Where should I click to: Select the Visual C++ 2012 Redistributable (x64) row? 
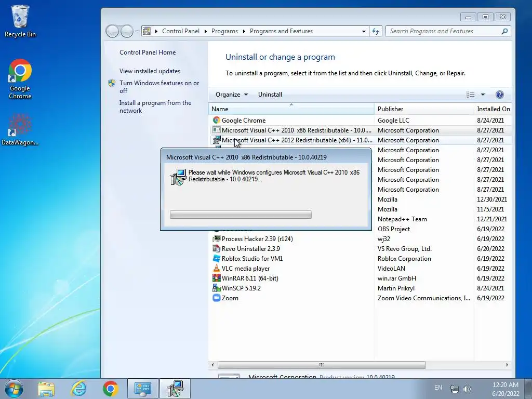pyautogui.click(x=360, y=140)
